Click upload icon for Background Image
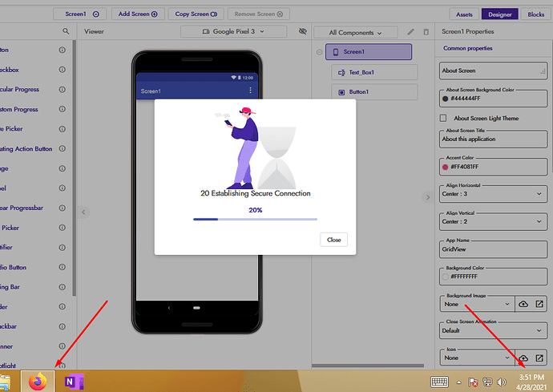This screenshot has width=553, height=392. [x=523, y=304]
